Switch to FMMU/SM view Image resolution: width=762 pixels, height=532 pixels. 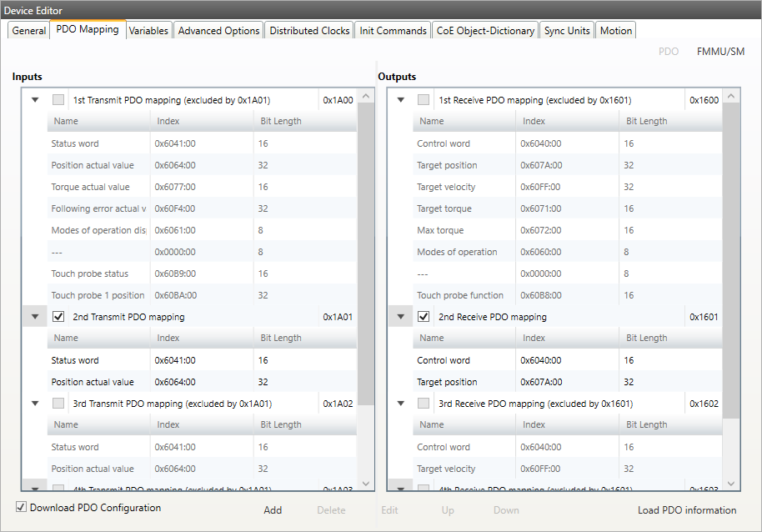tap(720, 52)
